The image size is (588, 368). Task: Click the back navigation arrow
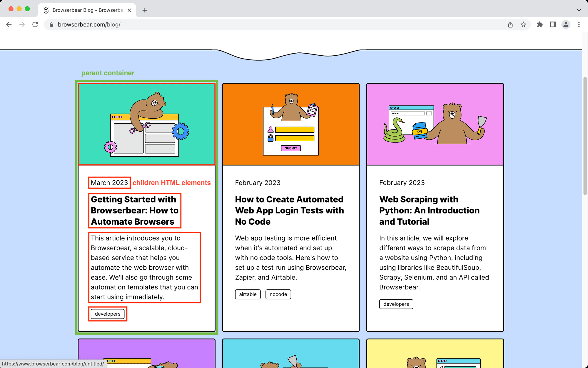tap(9, 24)
